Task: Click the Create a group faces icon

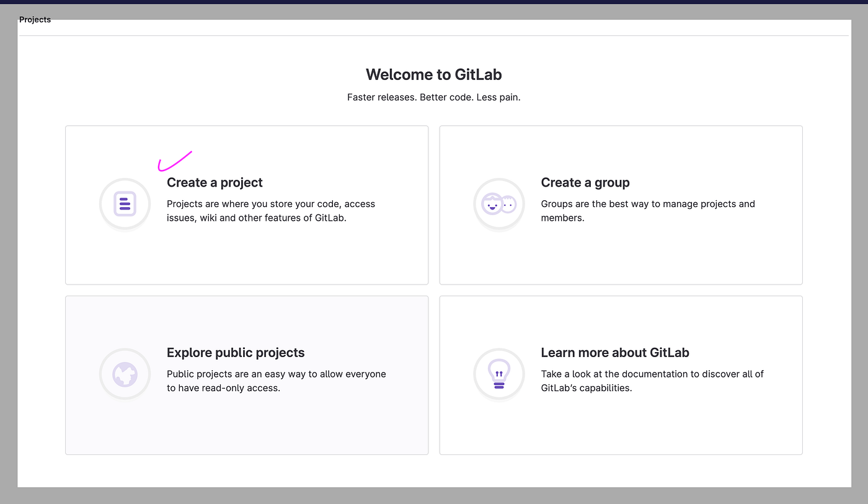Action: 499,204
